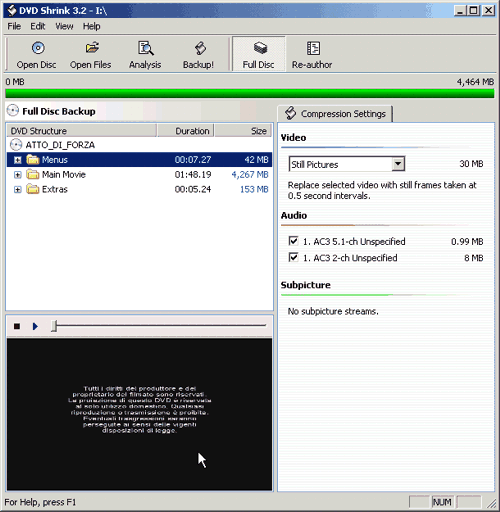Click the preview position slider handle
Screen dimensions: 500x512
54,326
